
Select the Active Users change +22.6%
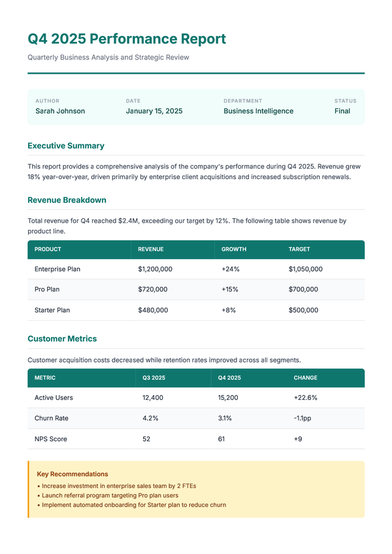coord(306,398)
